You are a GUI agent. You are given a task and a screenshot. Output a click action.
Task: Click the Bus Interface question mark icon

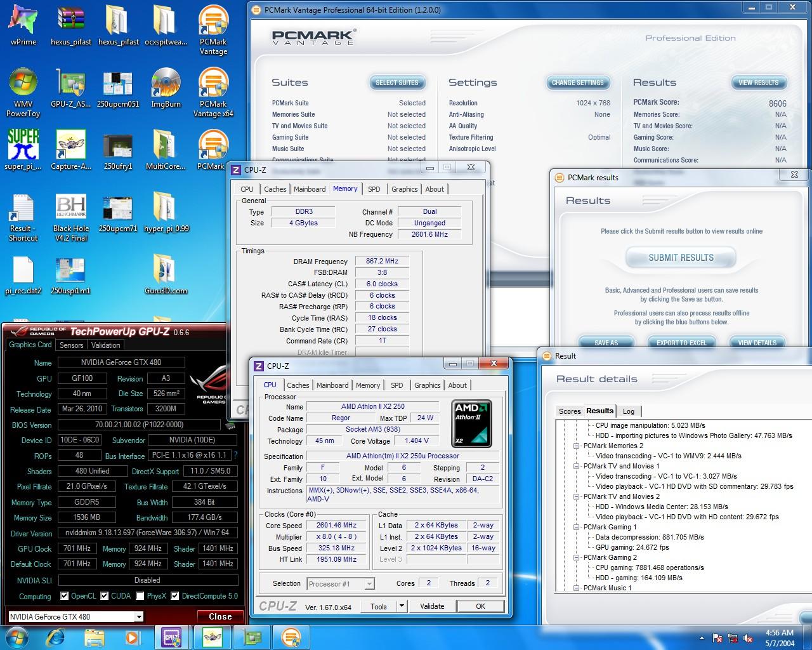[235, 455]
